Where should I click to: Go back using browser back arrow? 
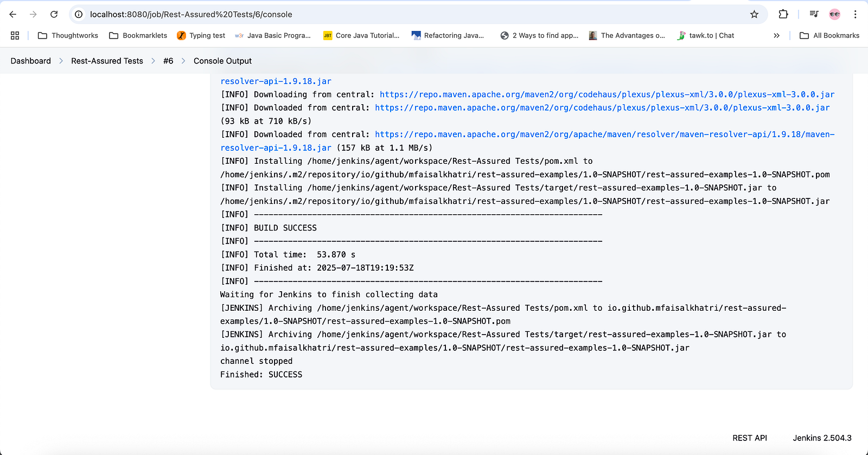point(13,14)
